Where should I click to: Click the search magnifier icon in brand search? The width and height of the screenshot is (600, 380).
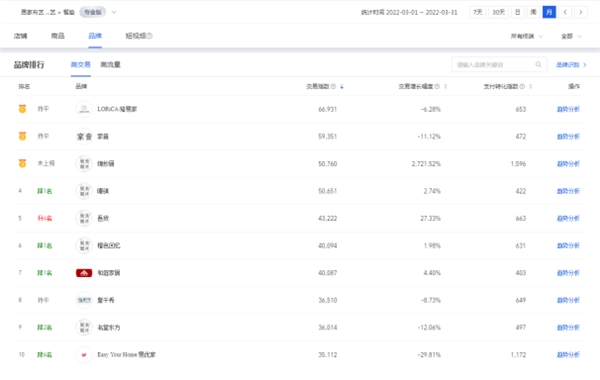click(538, 64)
